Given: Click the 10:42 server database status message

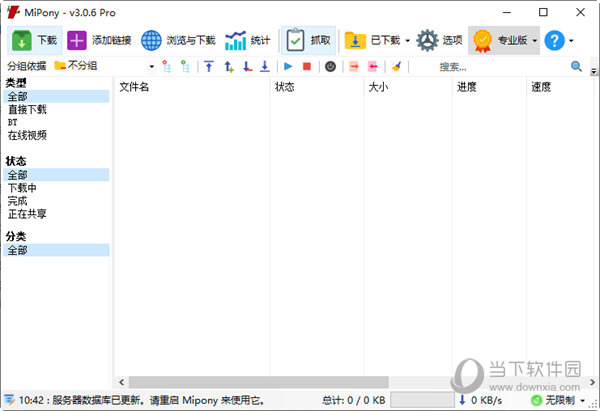Looking at the screenshot, I should [x=142, y=400].
